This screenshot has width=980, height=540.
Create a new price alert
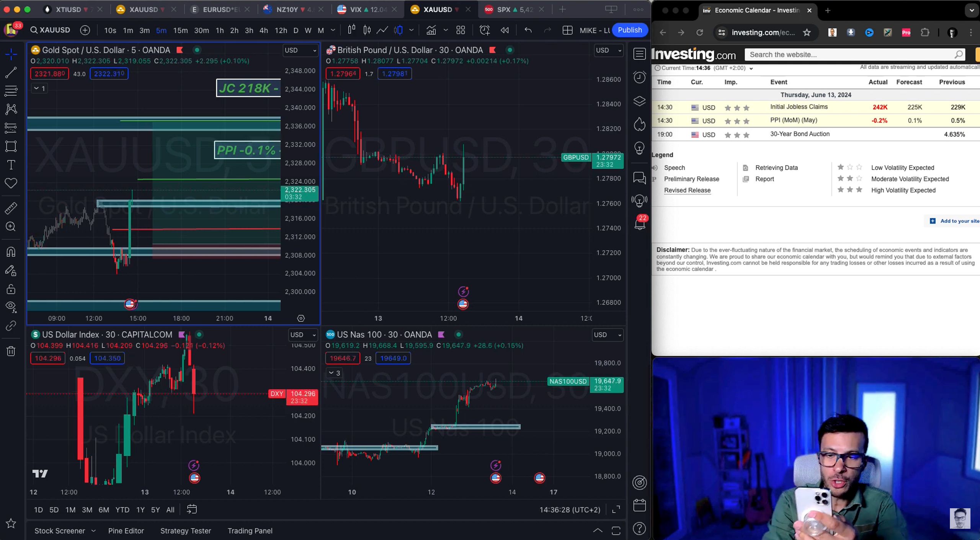tap(485, 30)
